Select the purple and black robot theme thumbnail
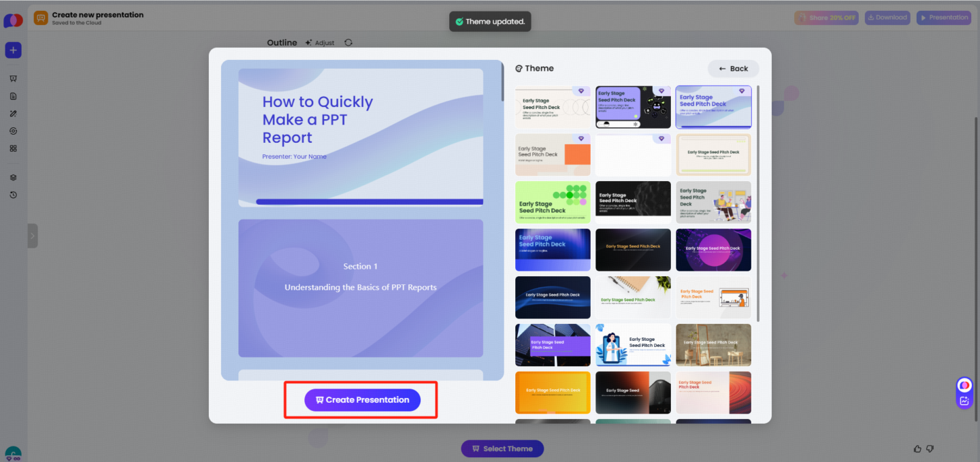This screenshot has height=462, width=980. (633, 107)
